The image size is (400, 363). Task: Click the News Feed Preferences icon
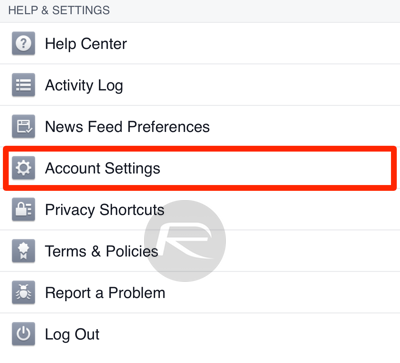(23, 126)
